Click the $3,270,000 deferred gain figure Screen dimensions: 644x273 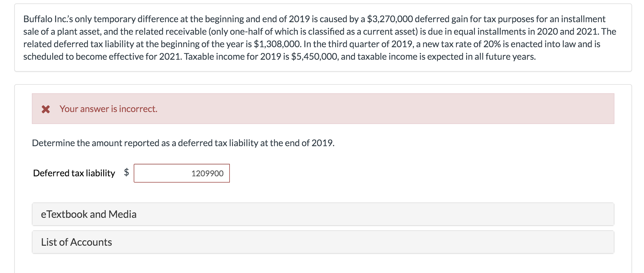(390, 19)
